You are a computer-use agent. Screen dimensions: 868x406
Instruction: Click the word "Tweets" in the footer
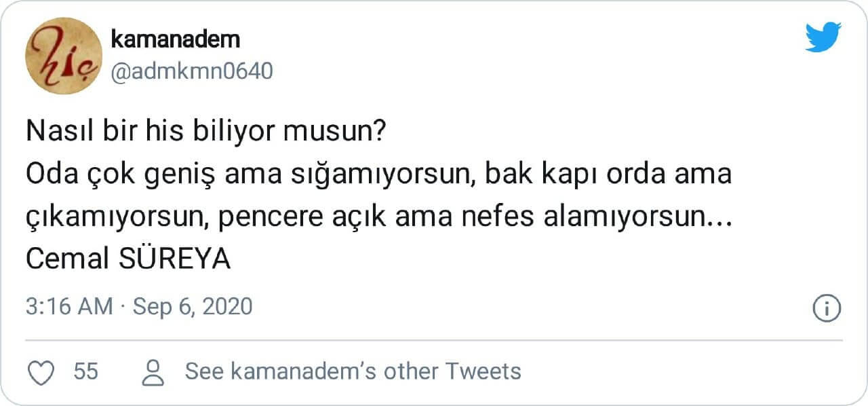[x=484, y=371]
